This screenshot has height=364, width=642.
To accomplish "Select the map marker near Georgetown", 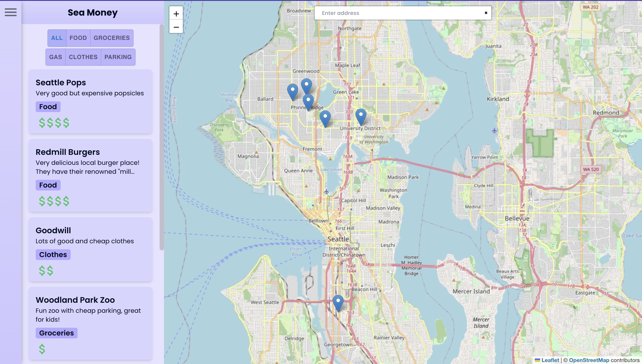I will [x=338, y=303].
